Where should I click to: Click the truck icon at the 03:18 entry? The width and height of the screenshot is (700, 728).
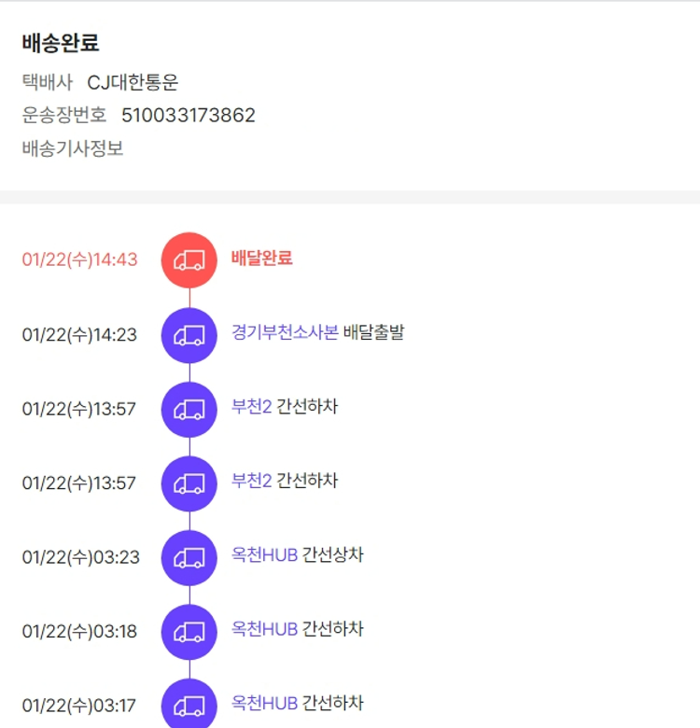point(189,632)
